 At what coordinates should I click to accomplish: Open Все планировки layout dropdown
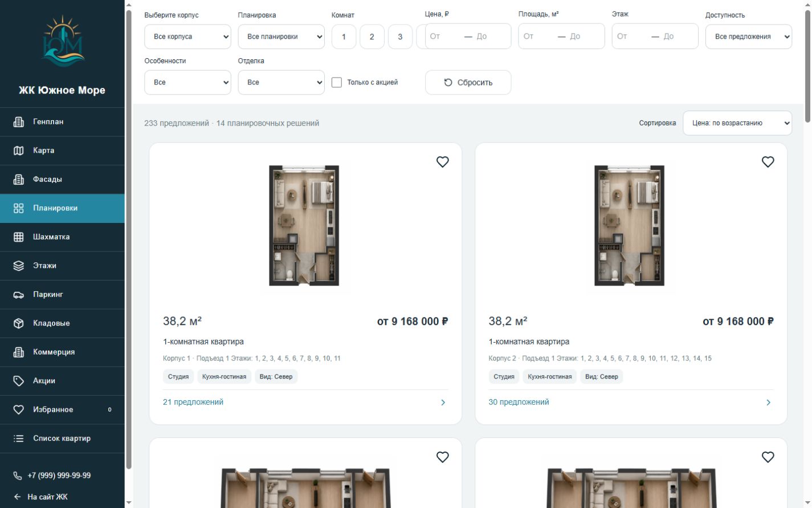[x=281, y=36]
